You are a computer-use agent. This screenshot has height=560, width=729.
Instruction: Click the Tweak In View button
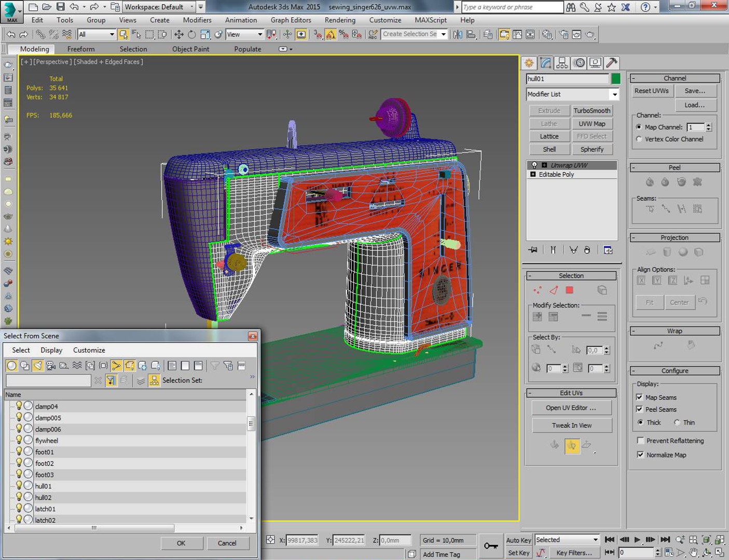[571, 425]
